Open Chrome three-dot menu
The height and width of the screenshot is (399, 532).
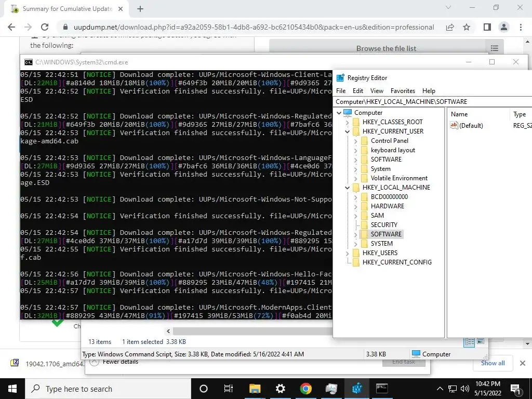coord(521,27)
